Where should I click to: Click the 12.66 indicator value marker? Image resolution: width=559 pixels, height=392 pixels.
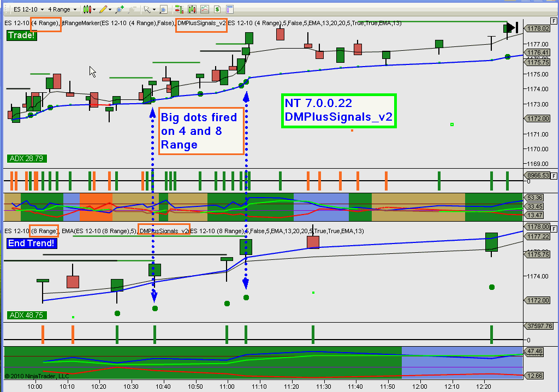click(533, 376)
